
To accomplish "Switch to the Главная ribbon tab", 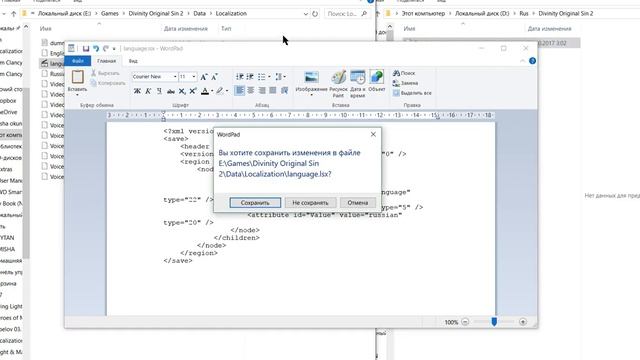I will [107, 61].
